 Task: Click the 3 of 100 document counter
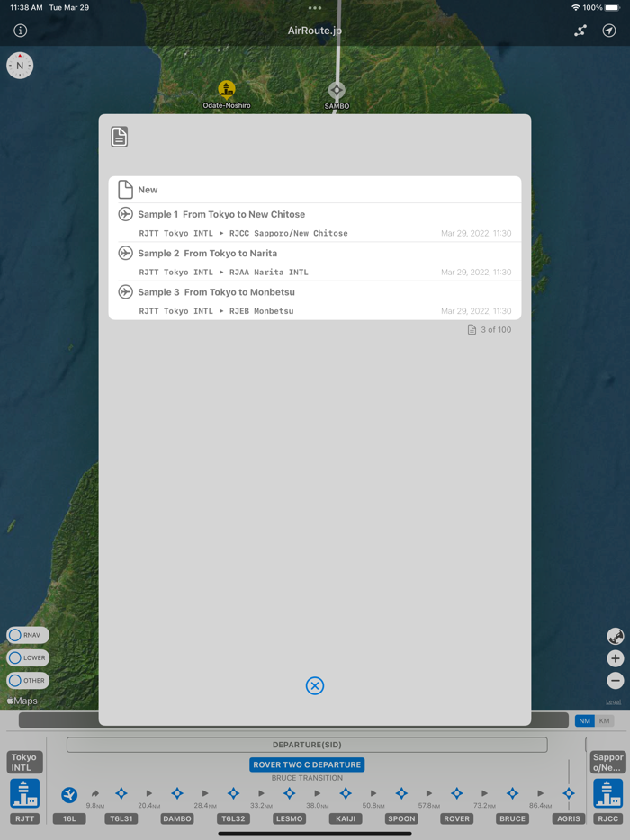[490, 330]
